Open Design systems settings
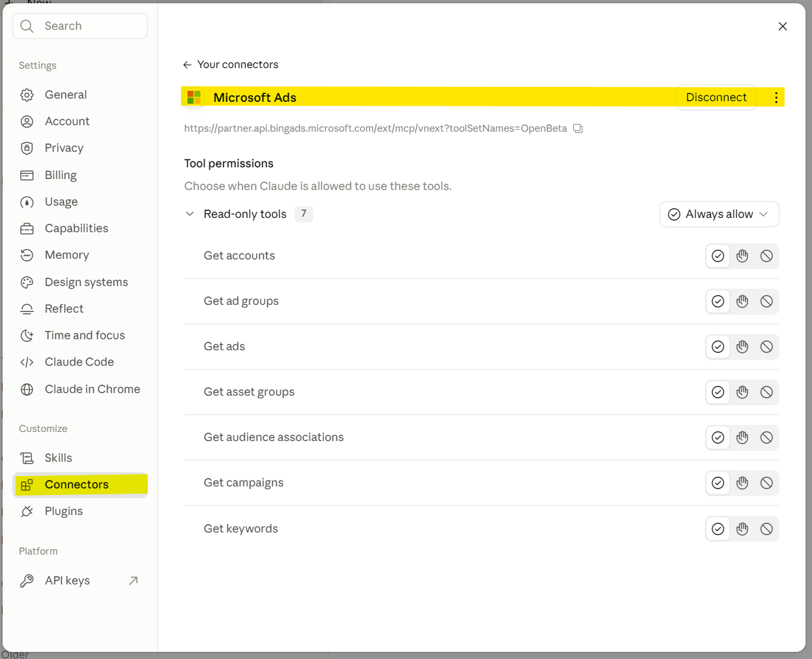Image resolution: width=812 pixels, height=659 pixels. (x=80, y=282)
